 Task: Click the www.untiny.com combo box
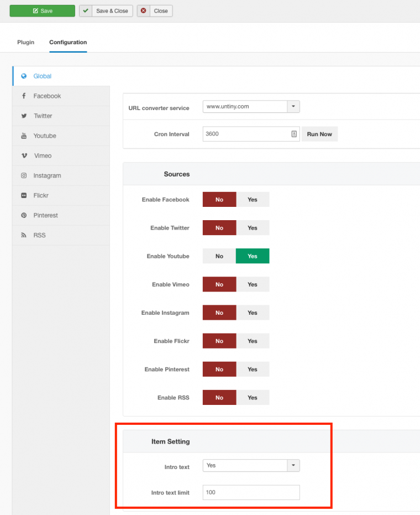(251, 106)
